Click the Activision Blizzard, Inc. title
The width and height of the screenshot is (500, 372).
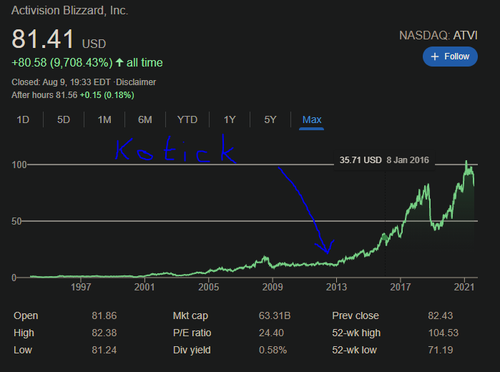pyautogui.click(x=70, y=11)
